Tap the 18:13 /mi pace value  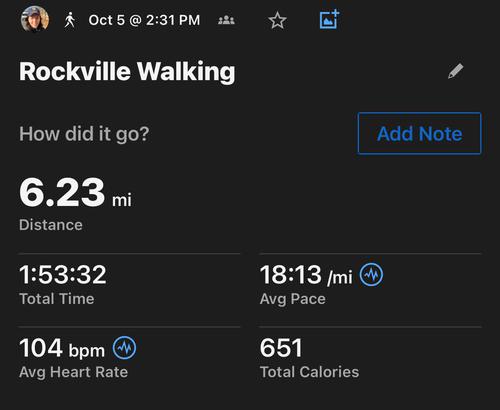[x=306, y=275]
